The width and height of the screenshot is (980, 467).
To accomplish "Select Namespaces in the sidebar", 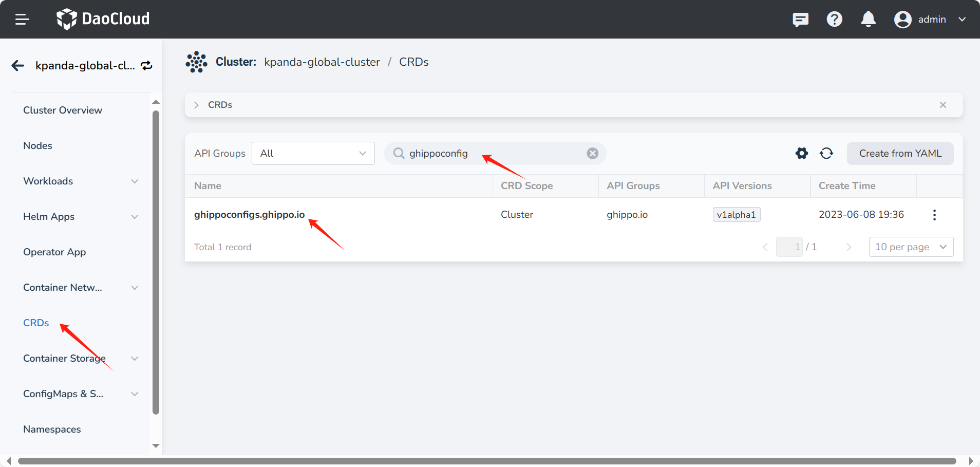I will coord(52,429).
